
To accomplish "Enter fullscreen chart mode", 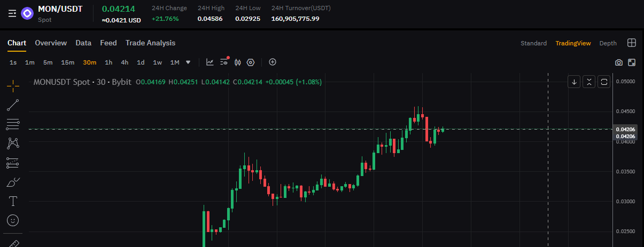I will [x=631, y=63].
